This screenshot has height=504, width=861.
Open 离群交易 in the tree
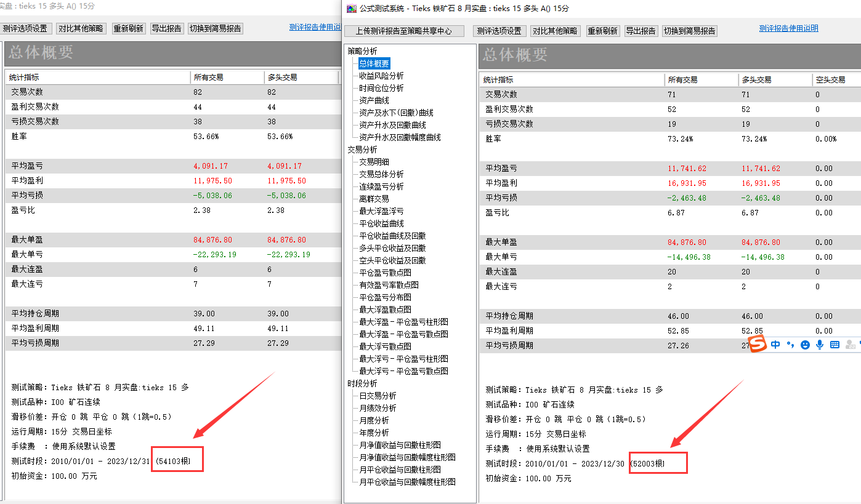(x=374, y=199)
